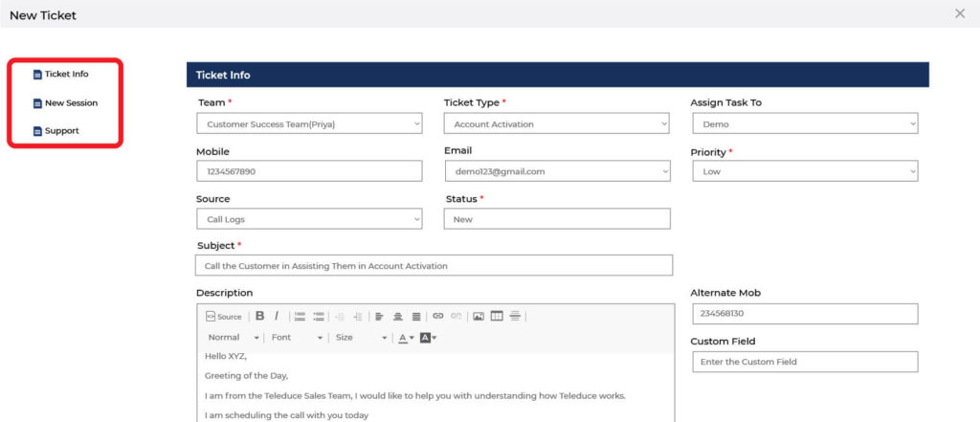980x422 pixels.
Task: Close the New Ticket dialog
Action: [x=960, y=13]
